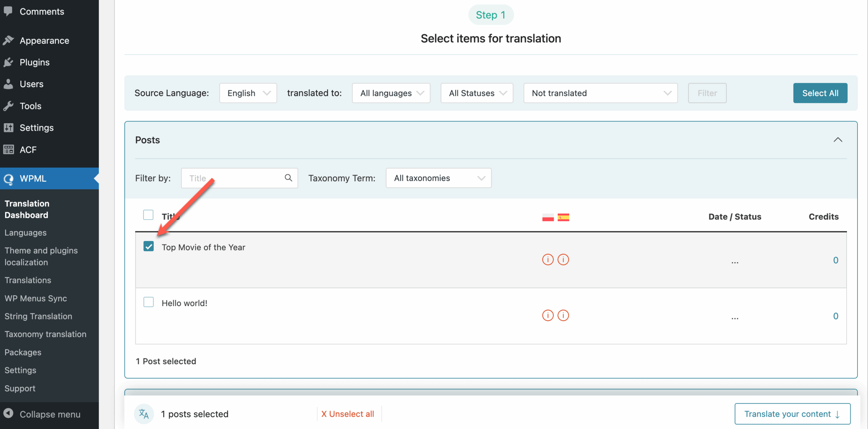
Task: Click the translation icon beside 1 posts selected
Action: (x=144, y=414)
